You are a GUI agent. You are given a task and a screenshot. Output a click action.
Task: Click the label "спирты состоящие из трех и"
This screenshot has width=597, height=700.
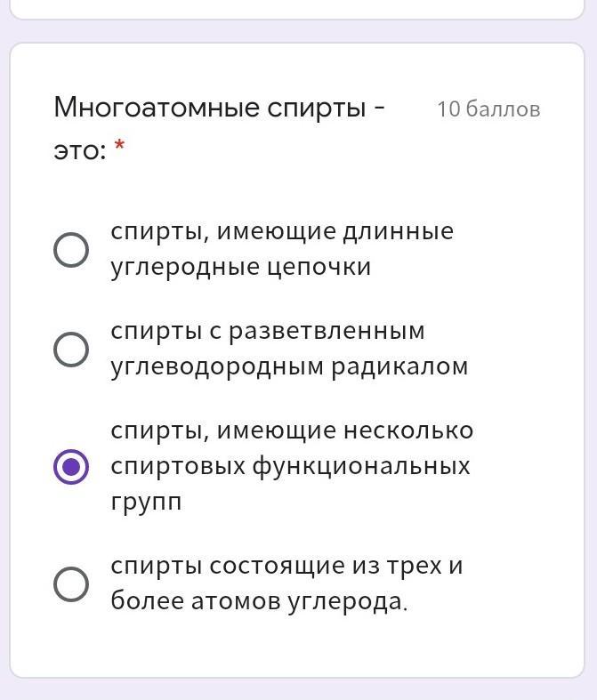pos(286,566)
